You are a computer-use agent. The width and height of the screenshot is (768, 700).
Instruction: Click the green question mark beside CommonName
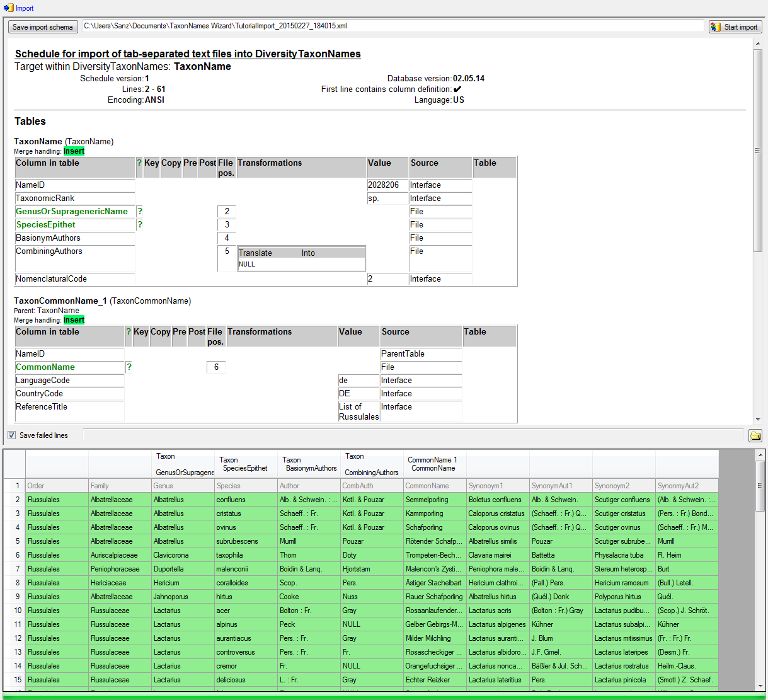tap(129, 367)
